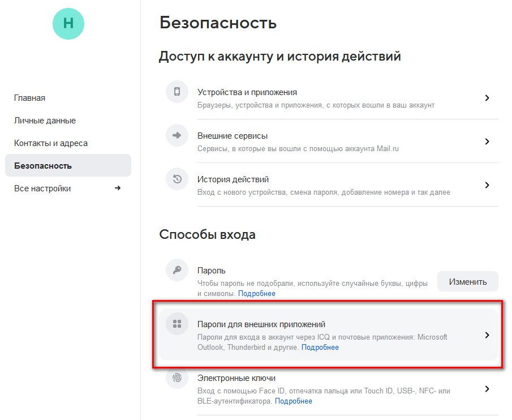Follow the Подробнее link under Пароль
Viewport: 512px width, 420px height.
(257, 294)
